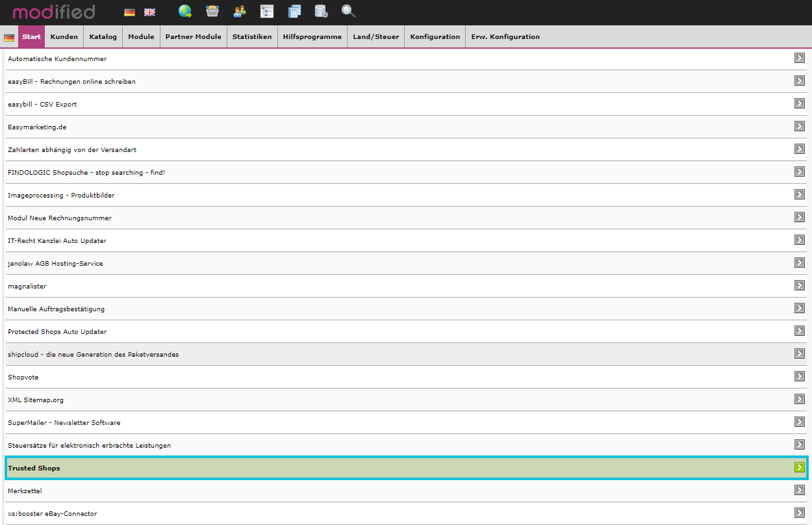The width and height of the screenshot is (812, 525).
Task: Select the shipcloud Paketversandes module text
Action: 93,355
